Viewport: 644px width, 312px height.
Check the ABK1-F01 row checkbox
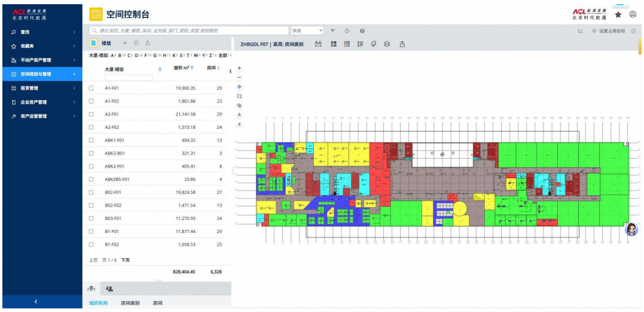(91, 140)
